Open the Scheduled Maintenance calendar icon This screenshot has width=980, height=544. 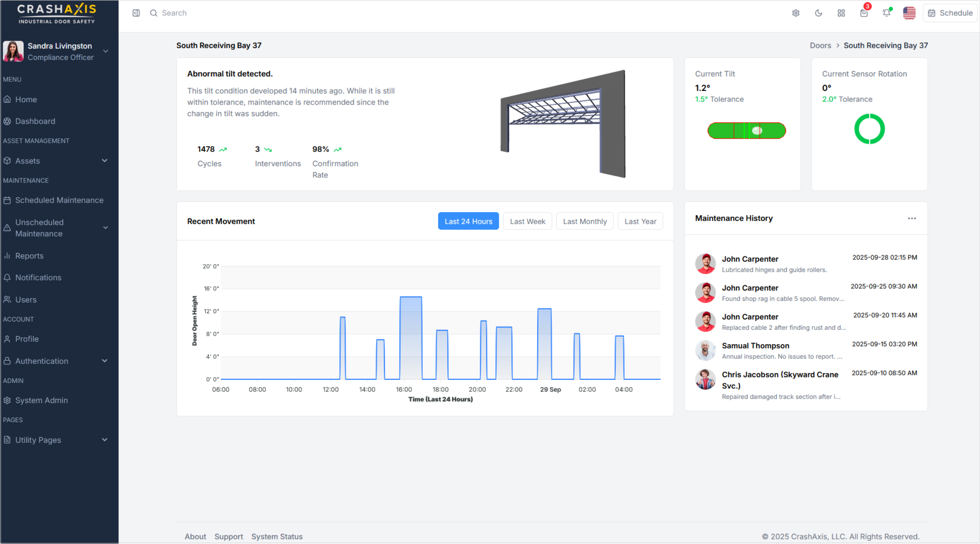click(x=7, y=200)
